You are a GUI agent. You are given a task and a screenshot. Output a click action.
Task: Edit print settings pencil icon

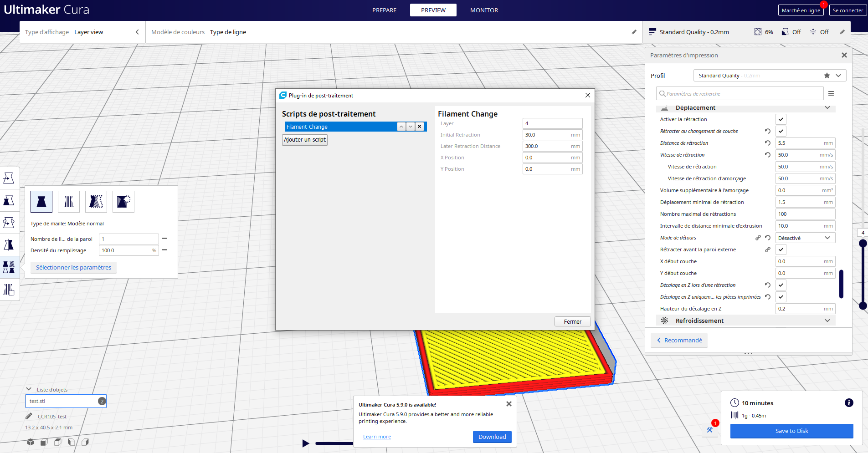point(842,32)
